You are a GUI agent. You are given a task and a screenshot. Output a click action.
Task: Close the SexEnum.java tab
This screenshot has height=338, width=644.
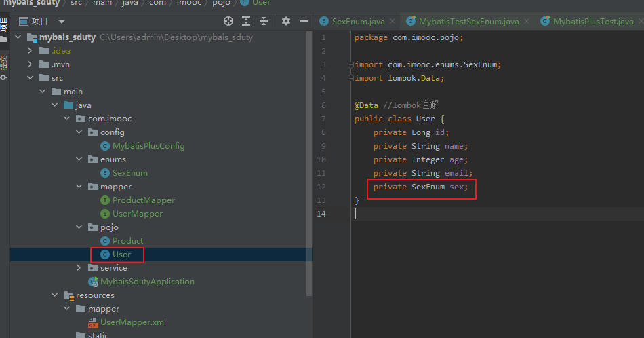[393, 21]
